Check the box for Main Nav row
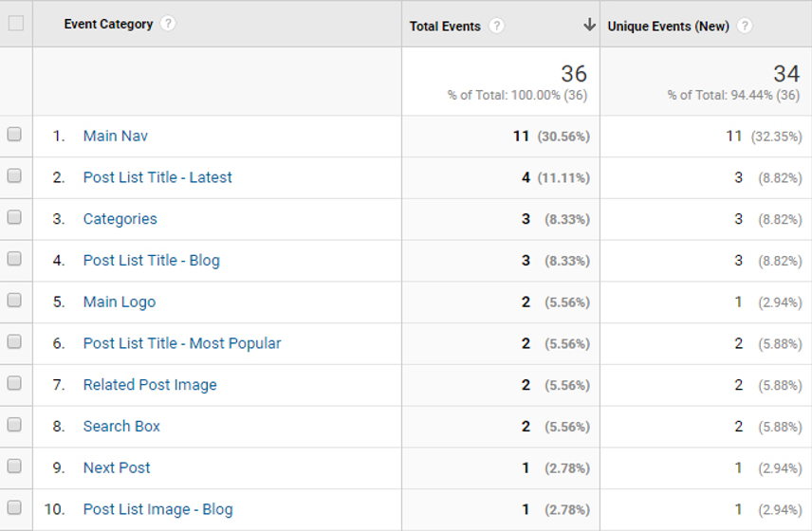The width and height of the screenshot is (812, 531). [x=14, y=135]
